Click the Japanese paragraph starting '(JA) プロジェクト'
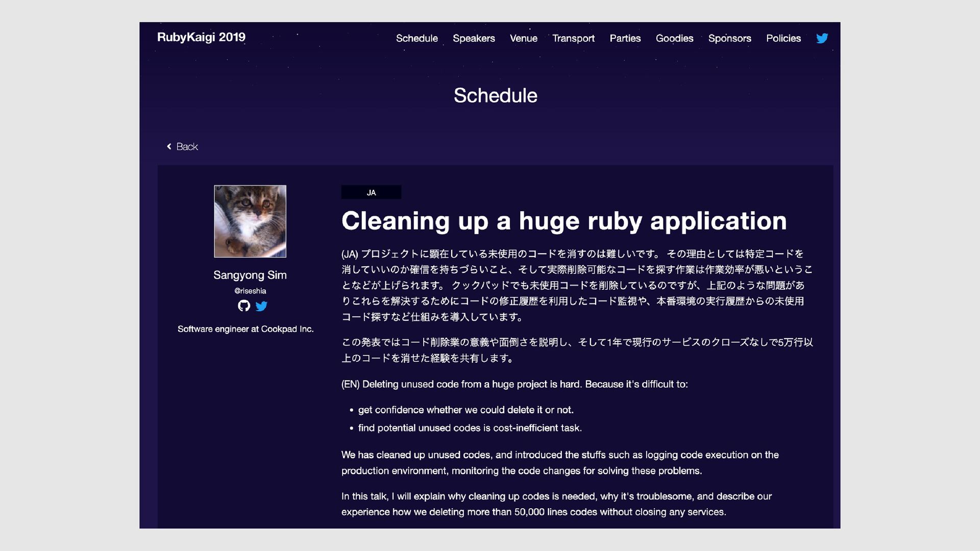This screenshot has height=551, width=980. pos(577,285)
